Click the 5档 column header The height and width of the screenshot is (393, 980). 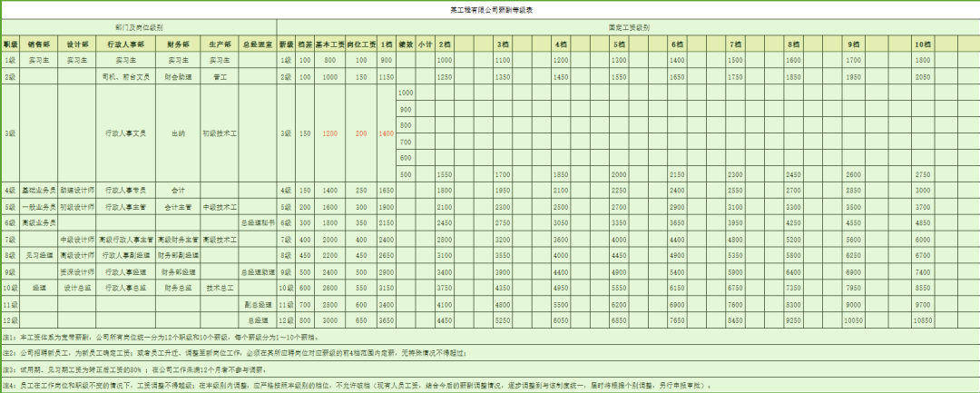pos(619,44)
